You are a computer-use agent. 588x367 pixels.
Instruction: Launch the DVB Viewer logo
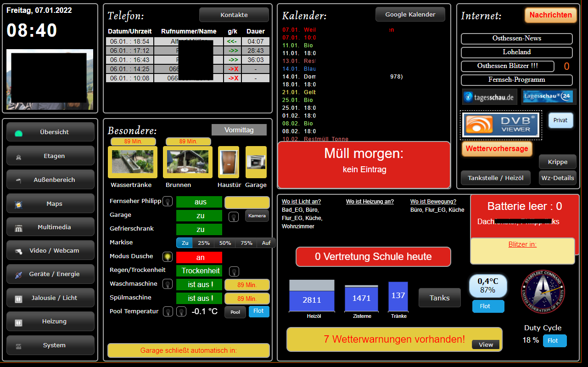click(501, 125)
